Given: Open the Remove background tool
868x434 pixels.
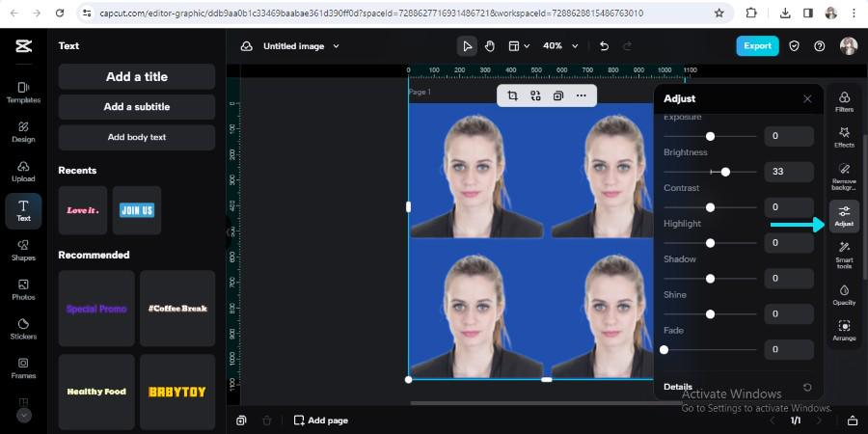Looking at the screenshot, I should tap(844, 176).
